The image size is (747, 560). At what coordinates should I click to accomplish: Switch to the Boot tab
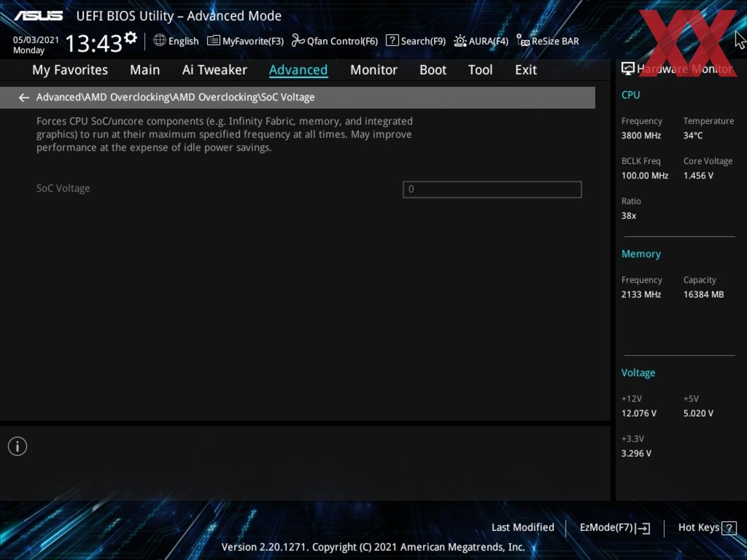[433, 70]
